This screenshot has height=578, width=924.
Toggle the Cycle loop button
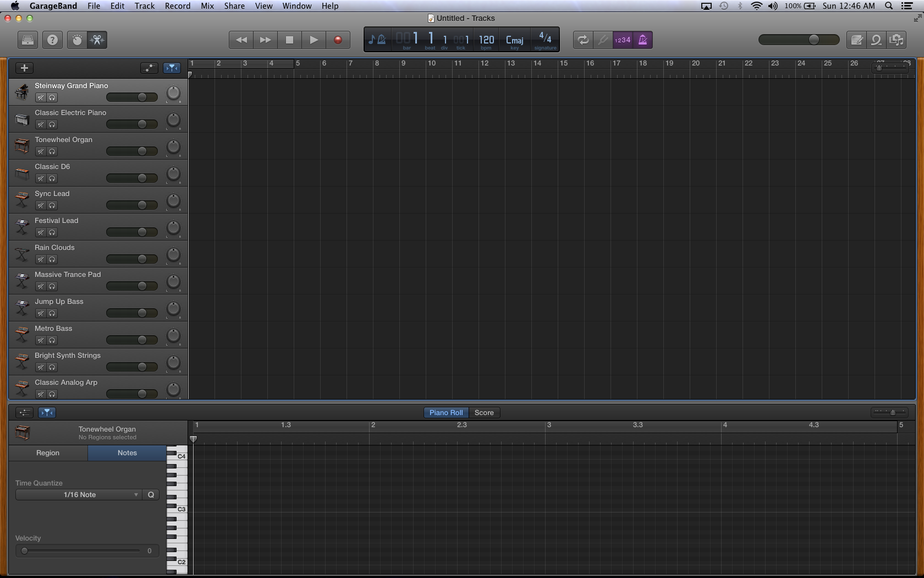pyautogui.click(x=583, y=40)
